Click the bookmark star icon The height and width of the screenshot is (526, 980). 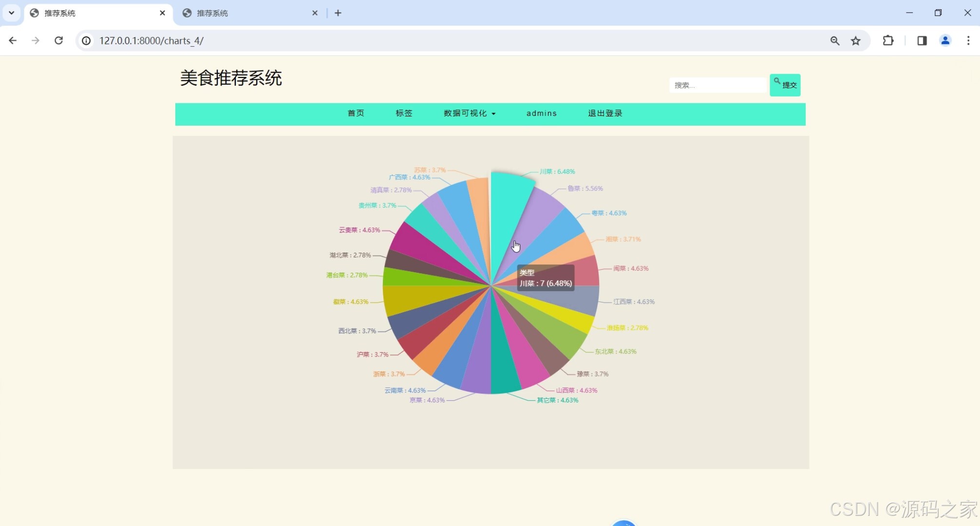click(856, 40)
